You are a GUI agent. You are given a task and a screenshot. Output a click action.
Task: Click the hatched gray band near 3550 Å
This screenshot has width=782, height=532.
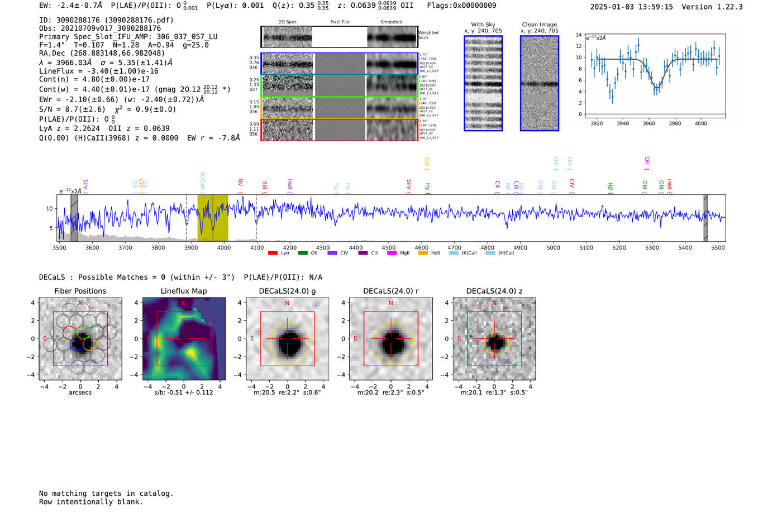(74, 218)
